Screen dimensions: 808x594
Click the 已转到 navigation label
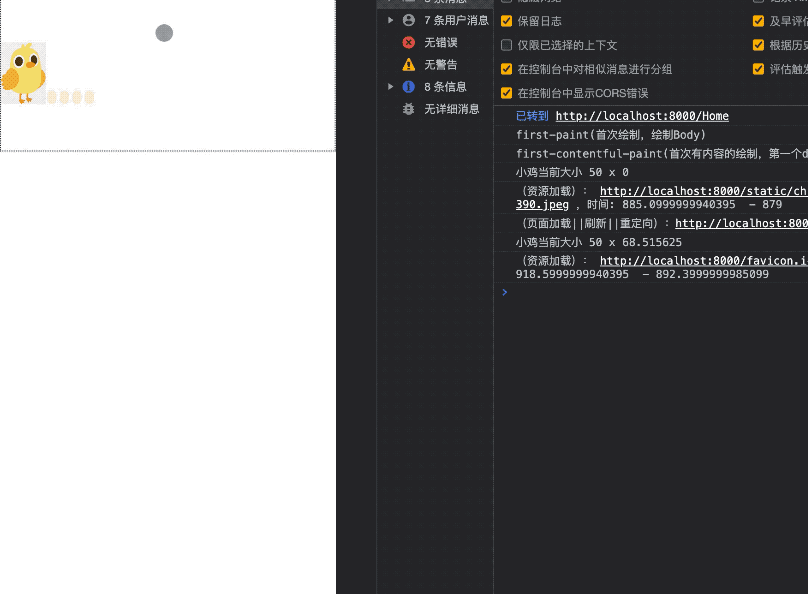coord(532,116)
